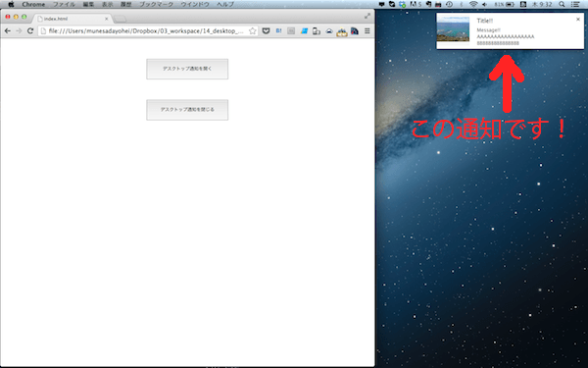Open Chrome's hamburger menu
588x368 pixels.
[367, 30]
